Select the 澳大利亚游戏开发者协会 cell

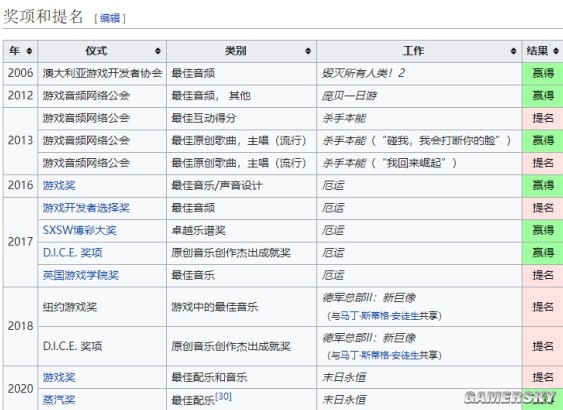click(102, 73)
